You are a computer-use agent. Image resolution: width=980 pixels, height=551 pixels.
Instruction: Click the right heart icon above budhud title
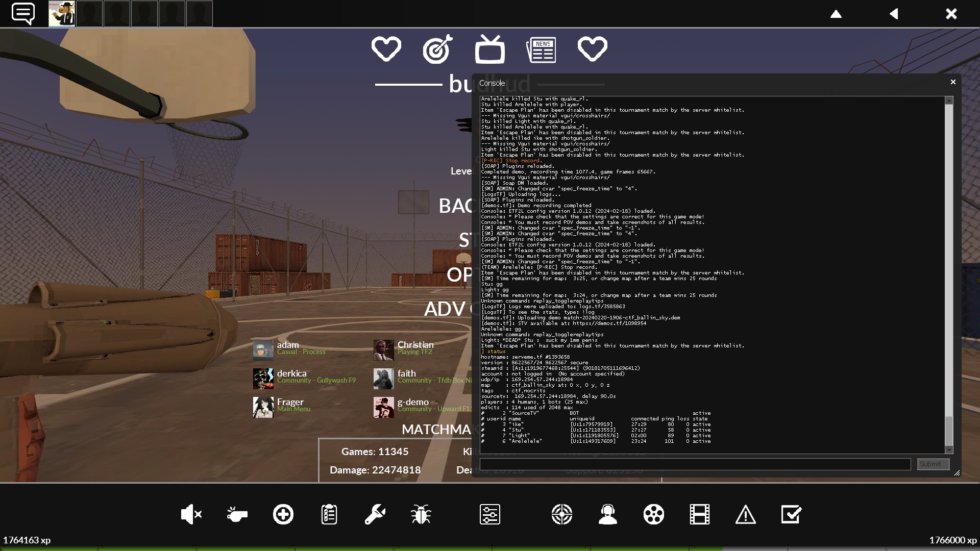coord(592,49)
